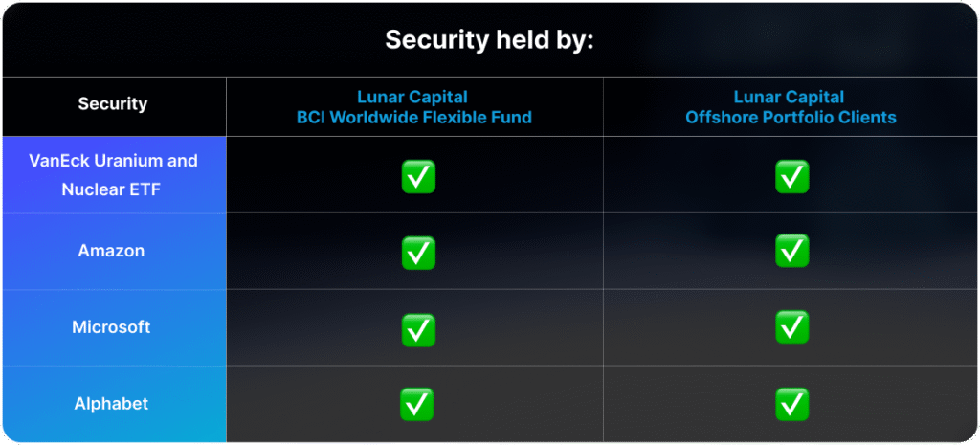Click Amazon checkmark in BCI Worldwide Flexible Fund column
The image size is (980, 445).
pyautogui.click(x=418, y=253)
